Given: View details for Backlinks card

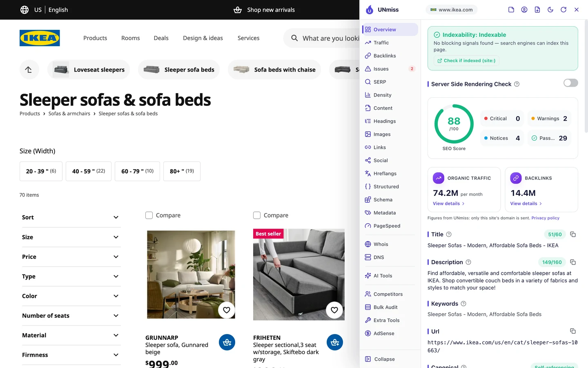Looking at the screenshot, I should [x=526, y=204].
